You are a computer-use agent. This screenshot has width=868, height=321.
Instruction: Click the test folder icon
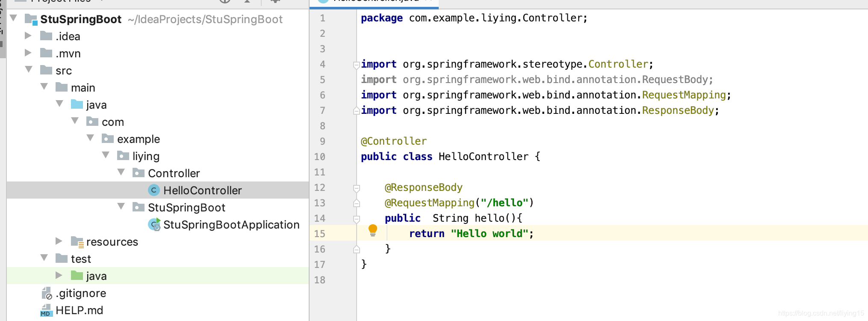62,258
